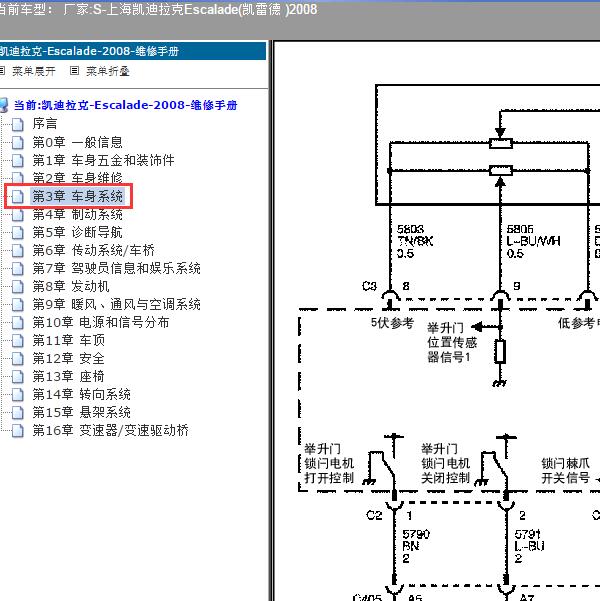Click the 5806 L-BU/WH wire label
This screenshot has width=600, height=601.
tap(533, 241)
